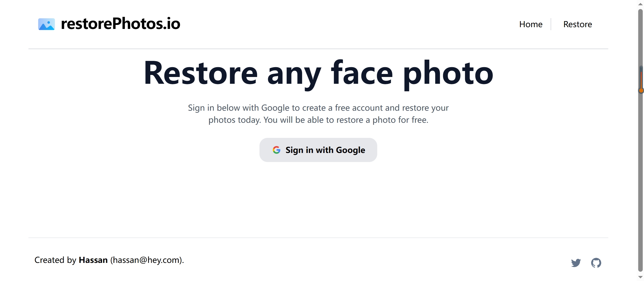The image size is (644, 281).
Task: Click the Google G logo icon
Action: [x=276, y=150]
